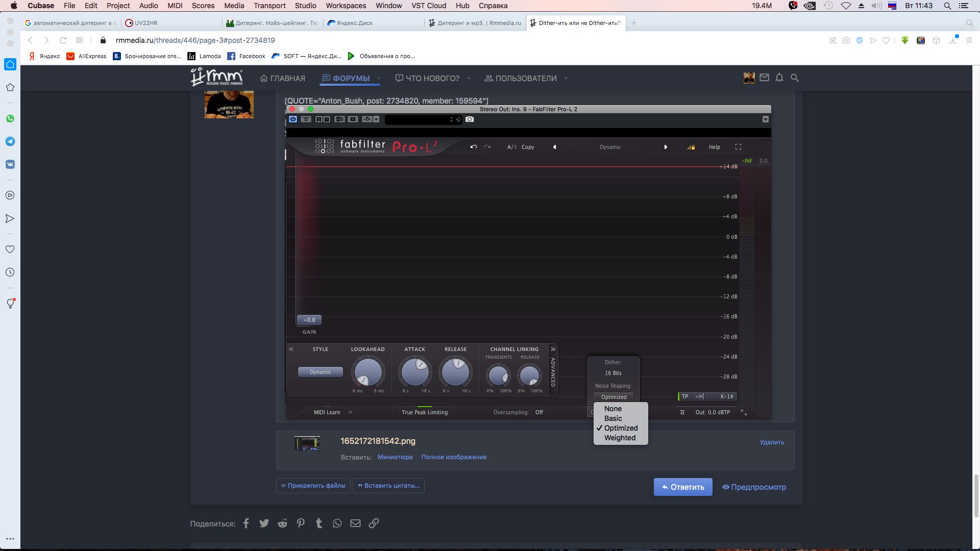The image size is (980, 551).
Task: Share the thread via Twitter icon
Action: (264, 523)
